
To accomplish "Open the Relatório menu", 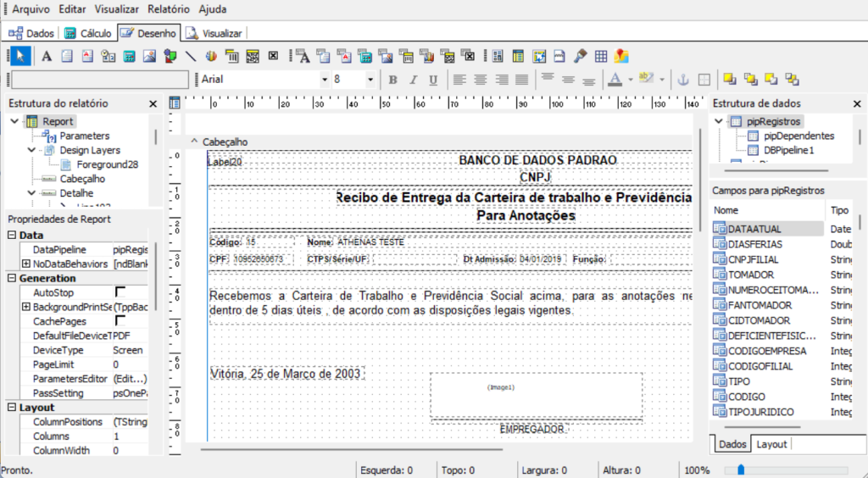I will pyautogui.click(x=169, y=9).
